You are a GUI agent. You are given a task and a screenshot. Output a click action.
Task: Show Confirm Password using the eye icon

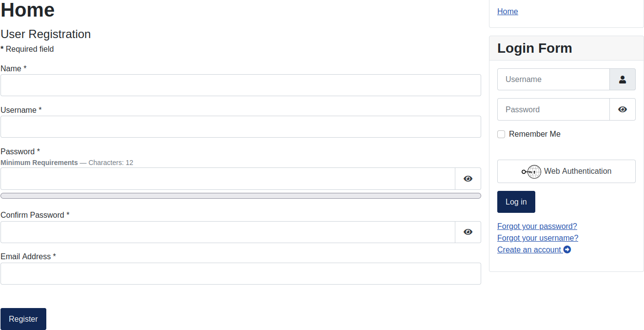tap(468, 232)
